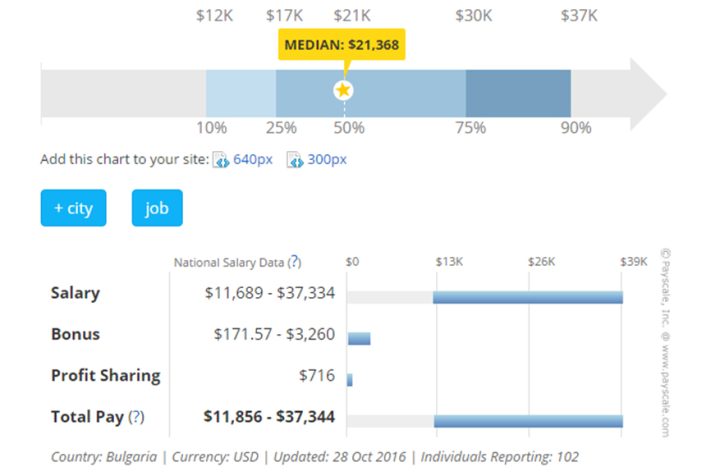This screenshot has height=476, width=720.
Task: Click the 10%–25% light blue percentile segment
Action: (x=241, y=94)
